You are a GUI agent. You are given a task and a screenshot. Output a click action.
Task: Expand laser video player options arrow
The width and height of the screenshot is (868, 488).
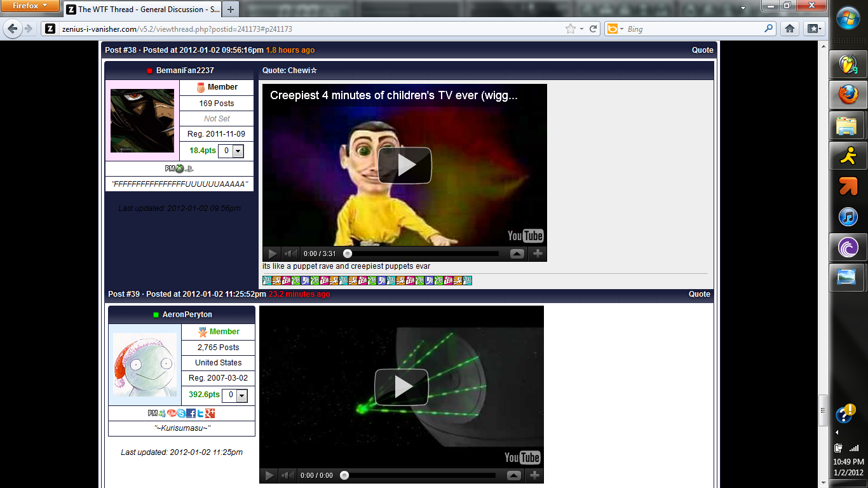point(514,475)
